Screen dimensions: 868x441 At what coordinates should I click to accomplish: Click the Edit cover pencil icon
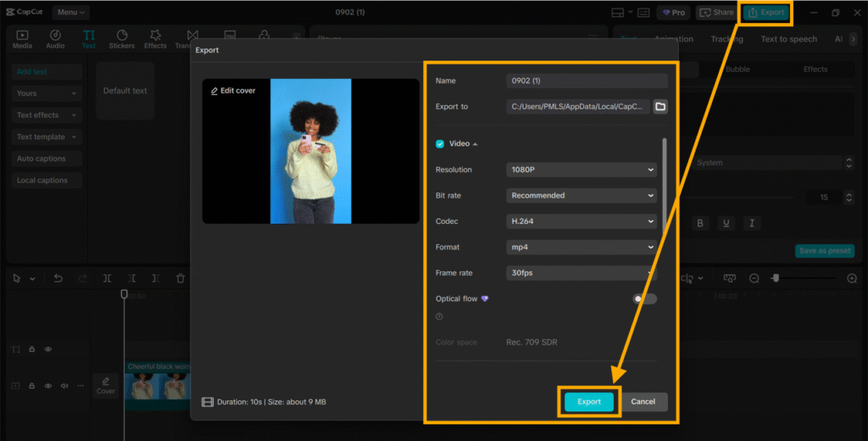pos(214,91)
